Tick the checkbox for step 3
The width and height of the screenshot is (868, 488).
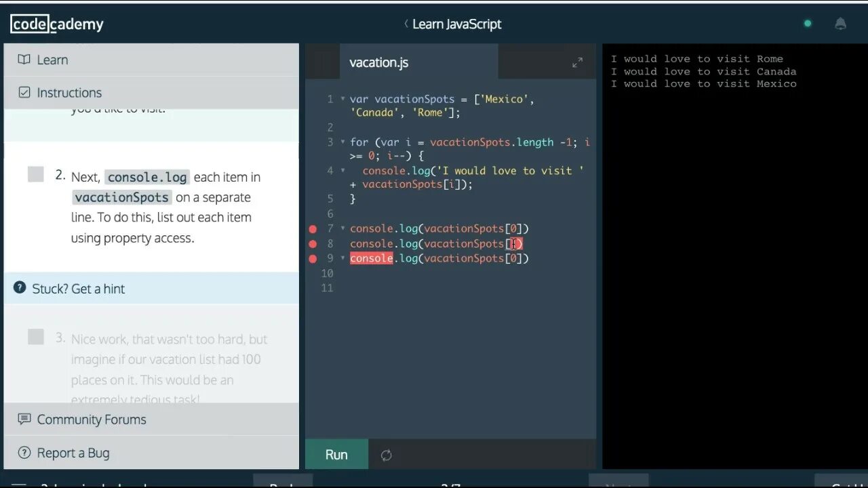[x=36, y=336]
